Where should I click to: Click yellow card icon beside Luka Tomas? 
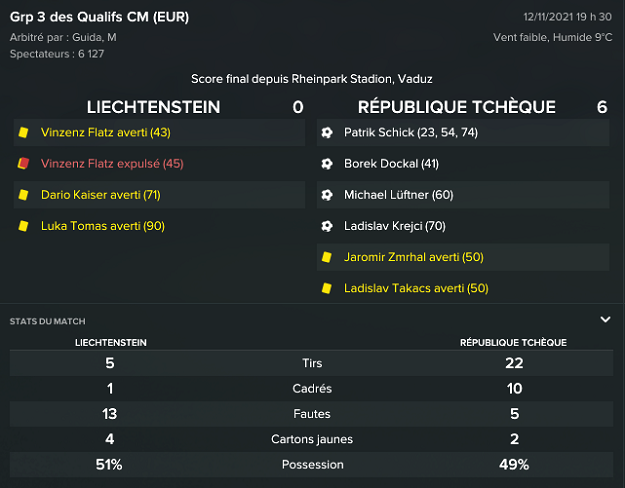[x=22, y=226]
